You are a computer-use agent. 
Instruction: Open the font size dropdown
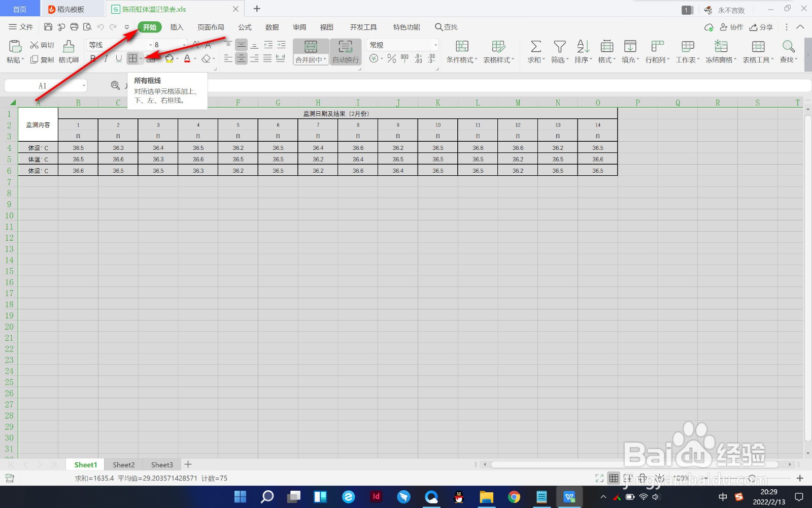[x=184, y=45]
